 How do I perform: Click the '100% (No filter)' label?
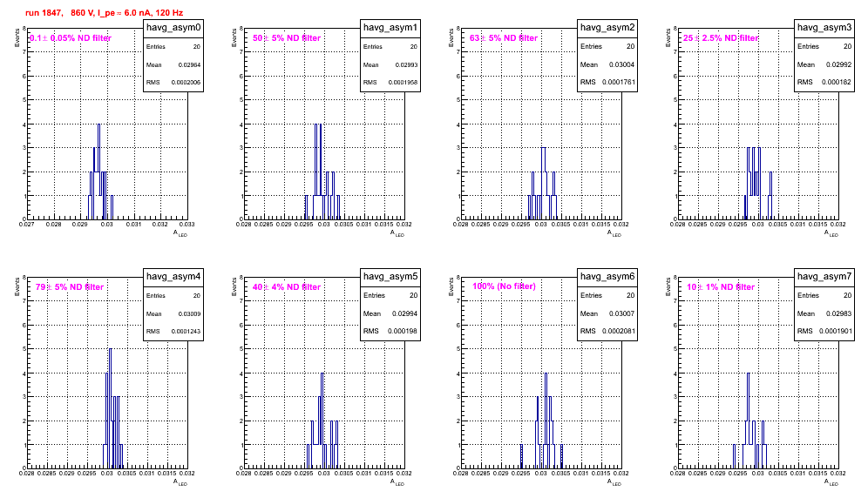pos(504,286)
